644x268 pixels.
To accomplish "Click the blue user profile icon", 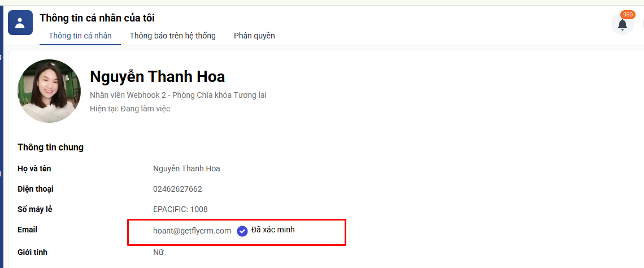I will click(20, 23).
